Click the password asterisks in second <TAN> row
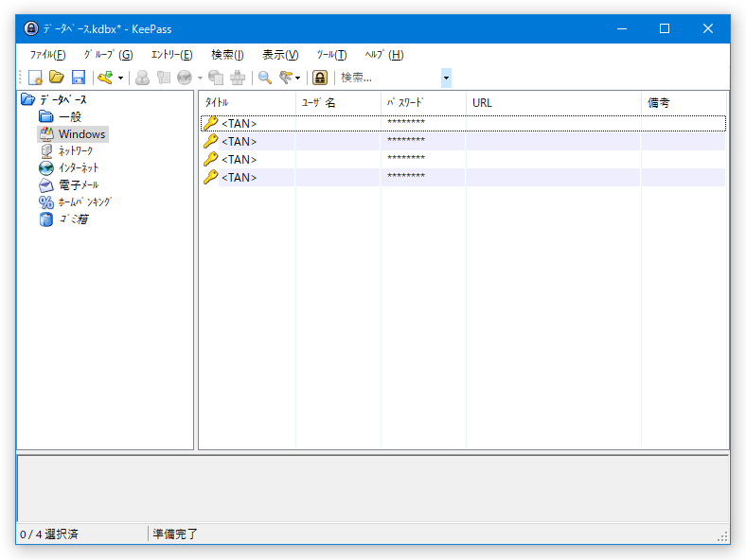The height and width of the screenshot is (560, 746). [406, 140]
